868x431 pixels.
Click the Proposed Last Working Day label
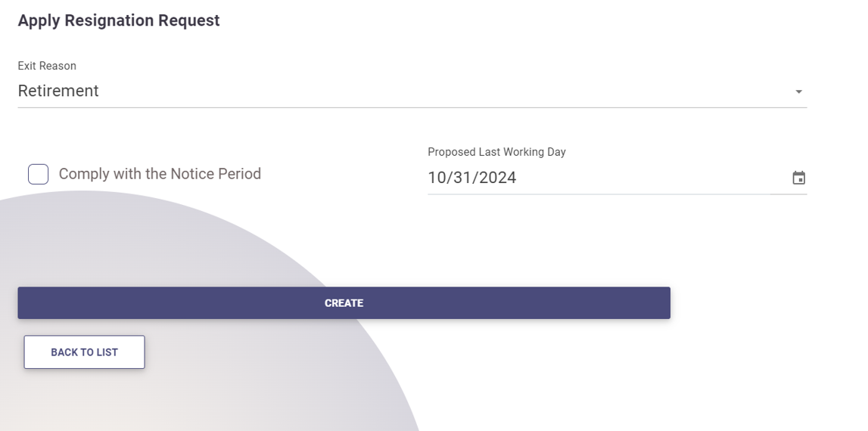point(496,152)
